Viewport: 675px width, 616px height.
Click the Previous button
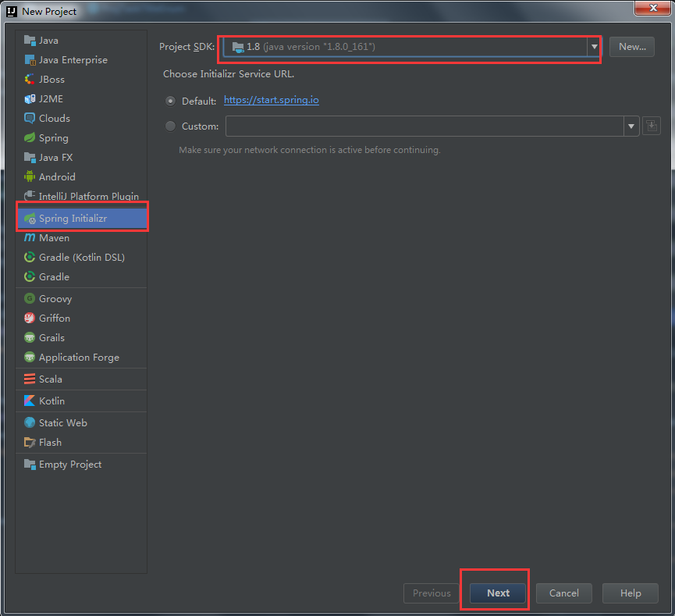(432, 593)
